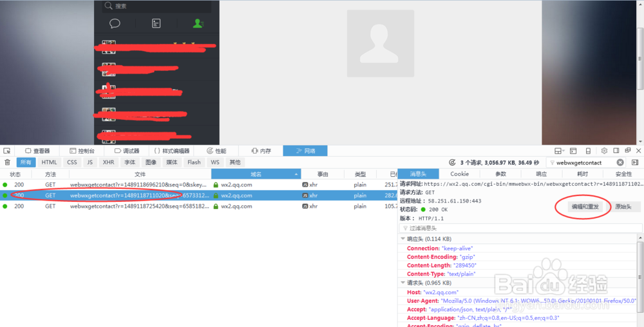Open developer tools settings gear
Screen dimensions: 644x327
coord(604,151)
